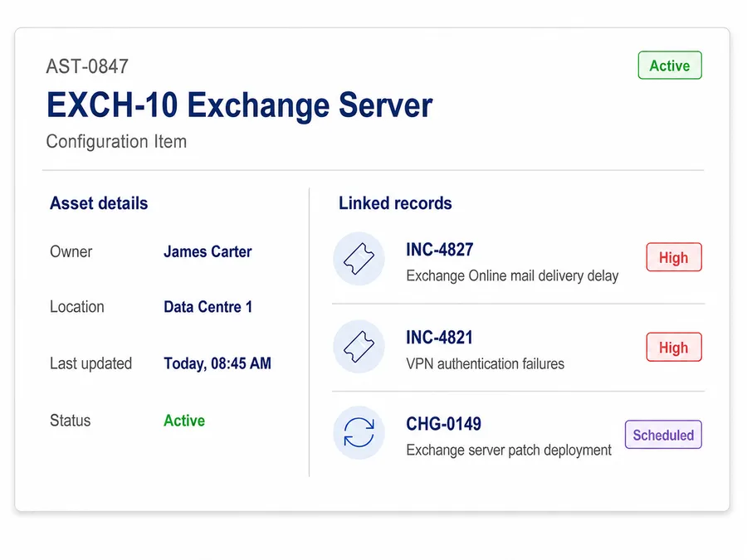Open linked change CHG-0149
Viewport: 747px width, 560px height.
(x=443, y=423)
